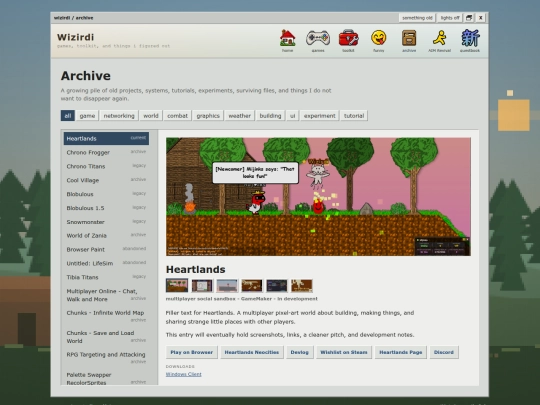Filter archive by 'graphics' tag
Image resolution: width=540 pixels, height=405 pixels.
point(208,116)
